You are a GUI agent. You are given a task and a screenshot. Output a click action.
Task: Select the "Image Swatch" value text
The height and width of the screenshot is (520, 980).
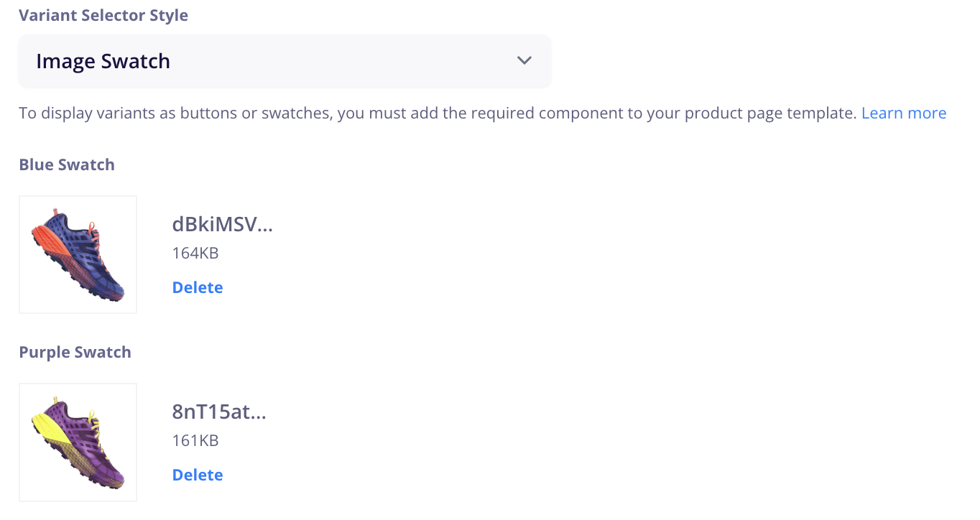coord(103,61)
